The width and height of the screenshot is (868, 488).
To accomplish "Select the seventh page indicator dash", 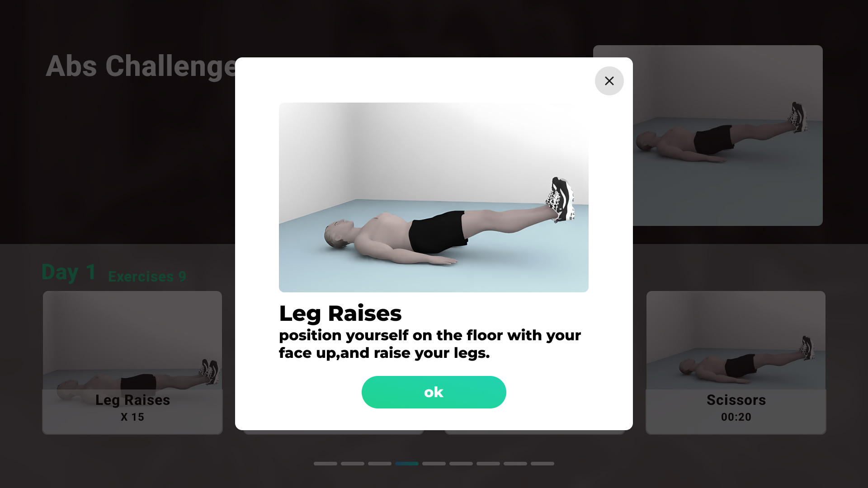I will (488, 464).
